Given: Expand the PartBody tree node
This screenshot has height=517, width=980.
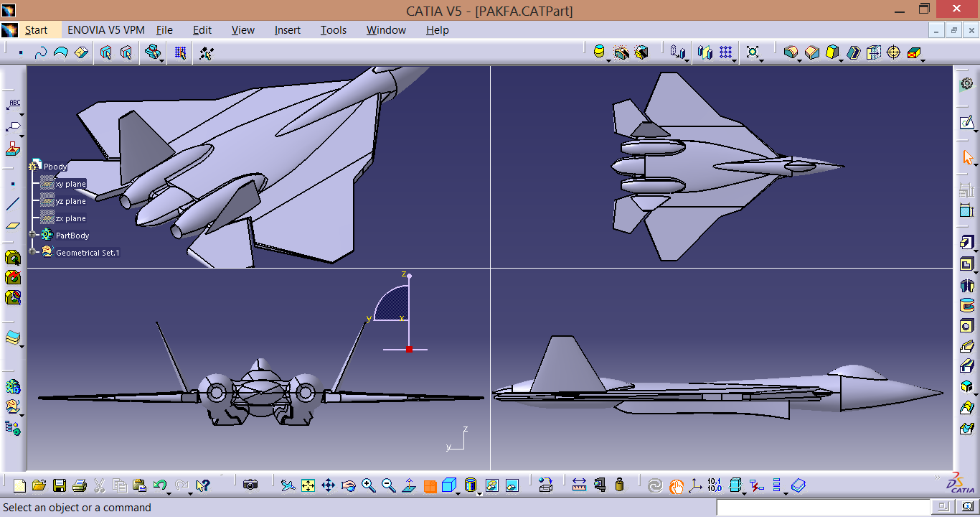Looking at the screenshot, I should point(32,235).
